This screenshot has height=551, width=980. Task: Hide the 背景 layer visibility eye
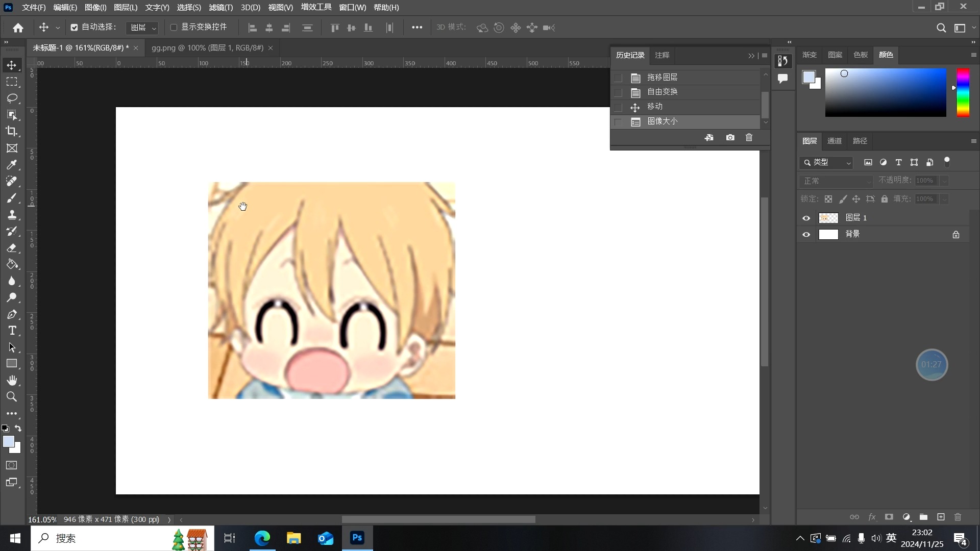(x=806, y=235)
